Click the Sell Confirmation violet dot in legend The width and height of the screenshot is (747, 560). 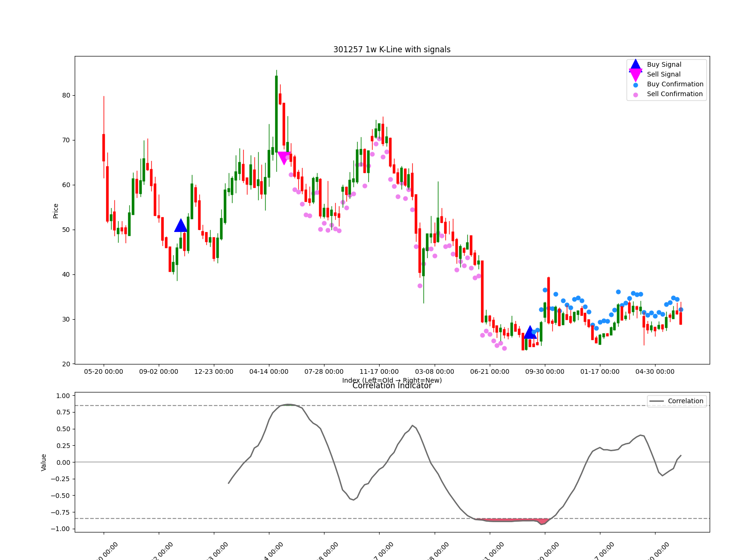635,95
